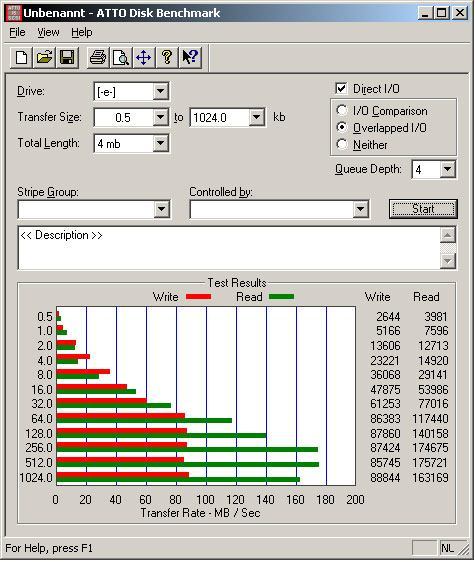Click the Write value 2644
Viewport: 475px width, 562px height.
(x=388, y=317)
